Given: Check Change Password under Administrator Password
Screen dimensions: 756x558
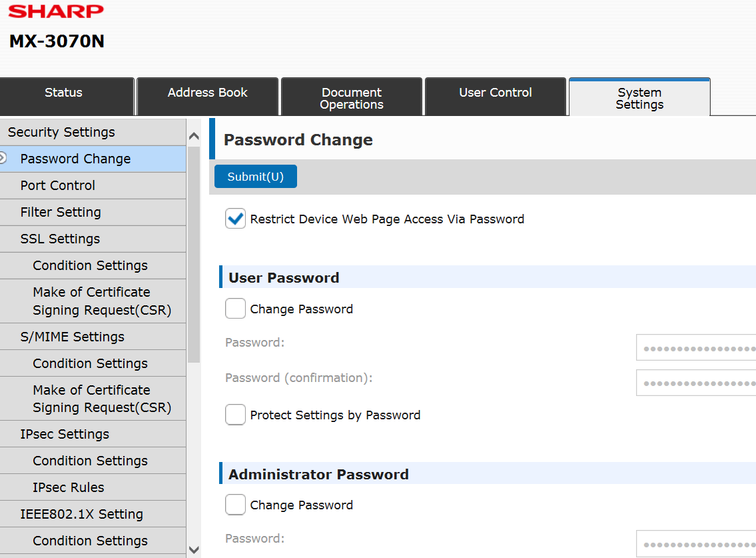Looking at the screenshot, I should click(235, 505).
